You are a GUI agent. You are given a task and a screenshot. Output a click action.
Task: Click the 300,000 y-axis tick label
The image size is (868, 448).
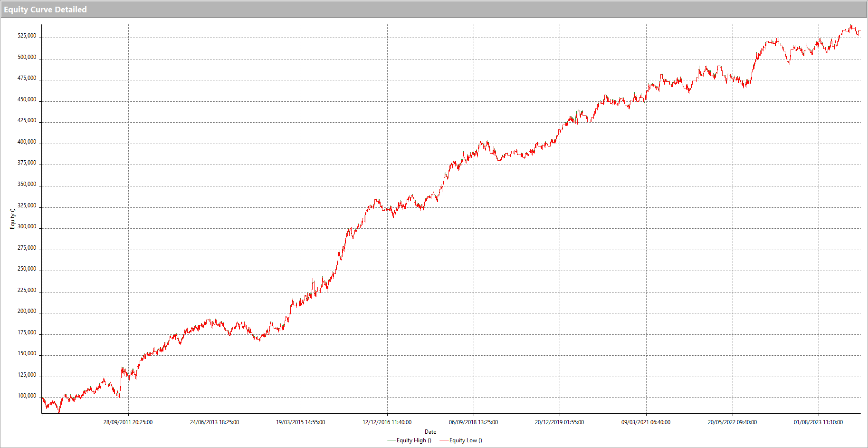[x=27, y=226]
